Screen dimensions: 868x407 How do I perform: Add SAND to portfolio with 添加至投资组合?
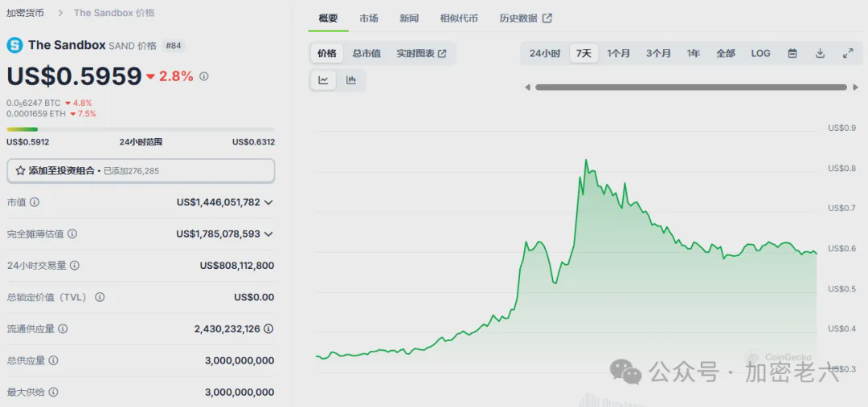click(141, 171)
